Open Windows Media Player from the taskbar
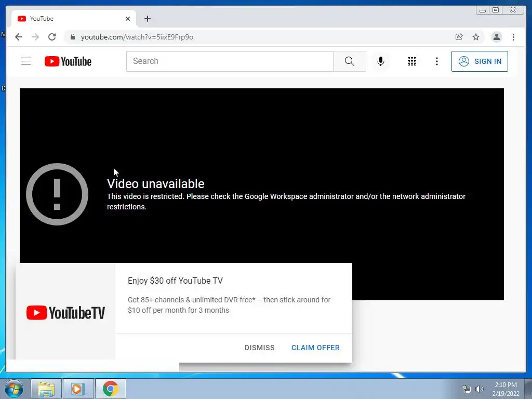The image size is (532, 399). tap(78, 389)
